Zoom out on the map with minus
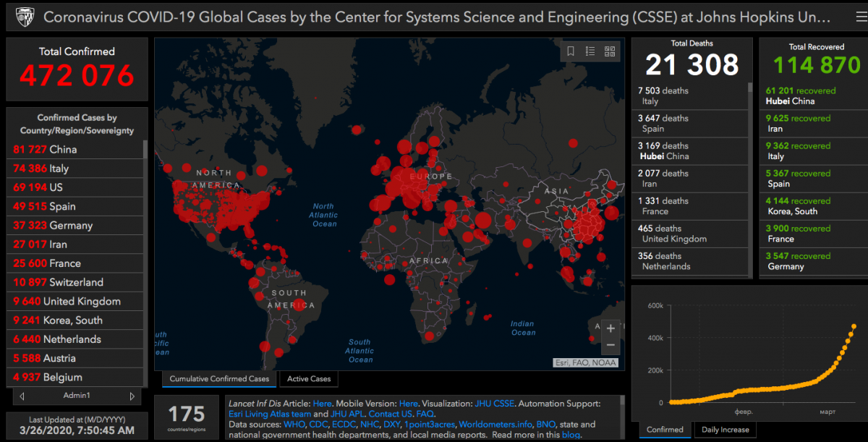Image resolution: width=868 pixels, height=442 pixels. pos(610,346)
